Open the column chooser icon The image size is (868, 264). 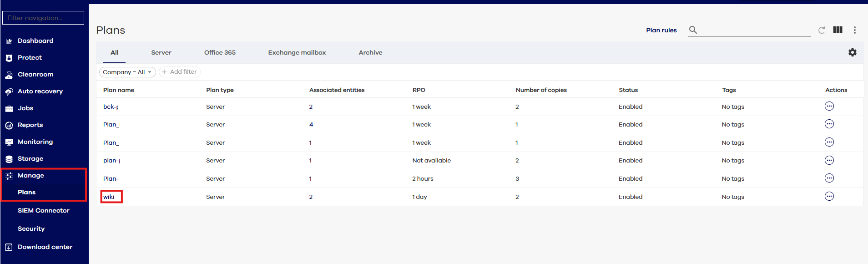838,30
